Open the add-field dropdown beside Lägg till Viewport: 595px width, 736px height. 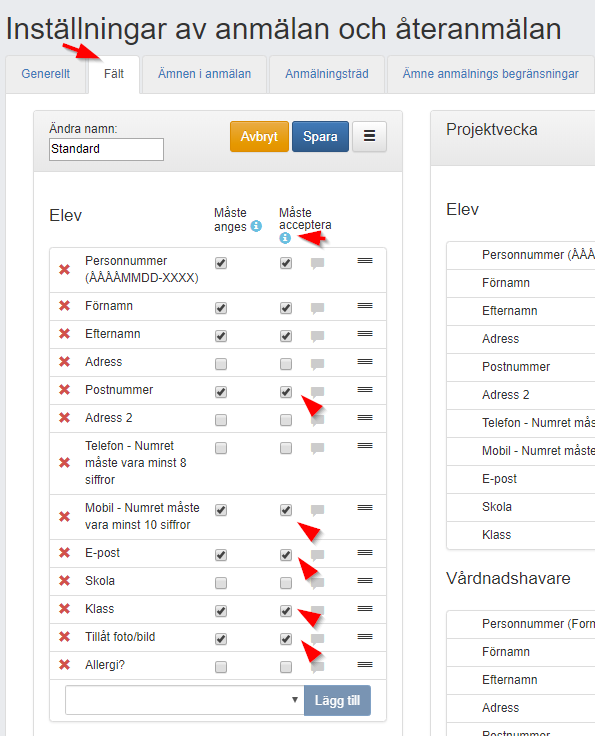click(x=185, y=700)
